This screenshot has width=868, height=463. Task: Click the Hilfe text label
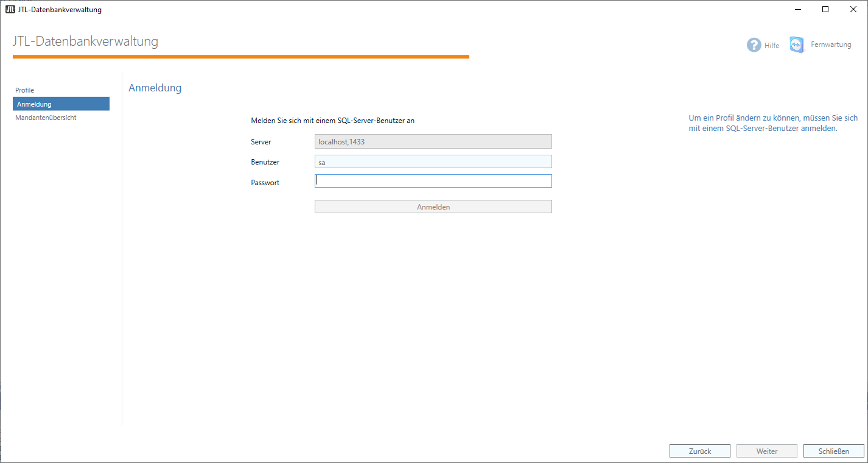click(x=772, y=46)
